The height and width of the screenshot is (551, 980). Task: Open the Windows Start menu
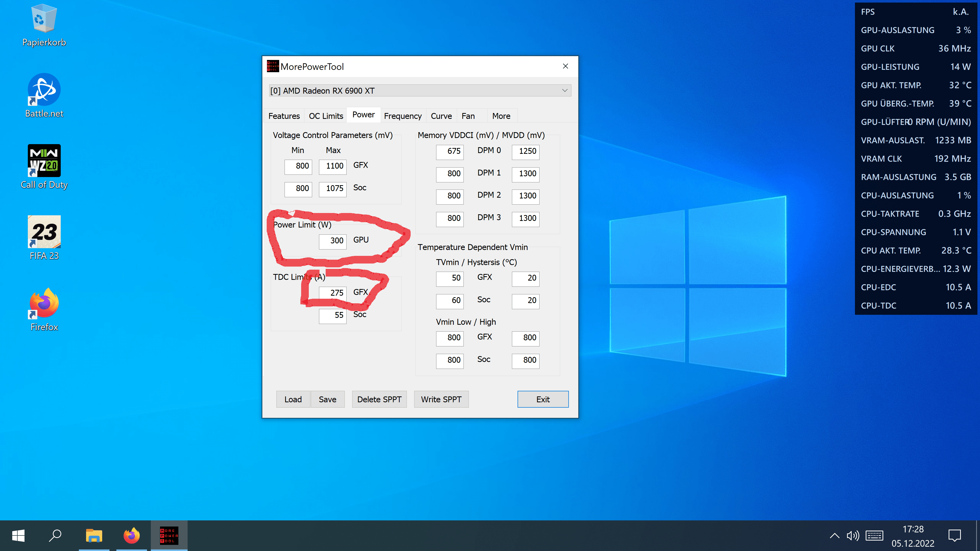[18, 535]
